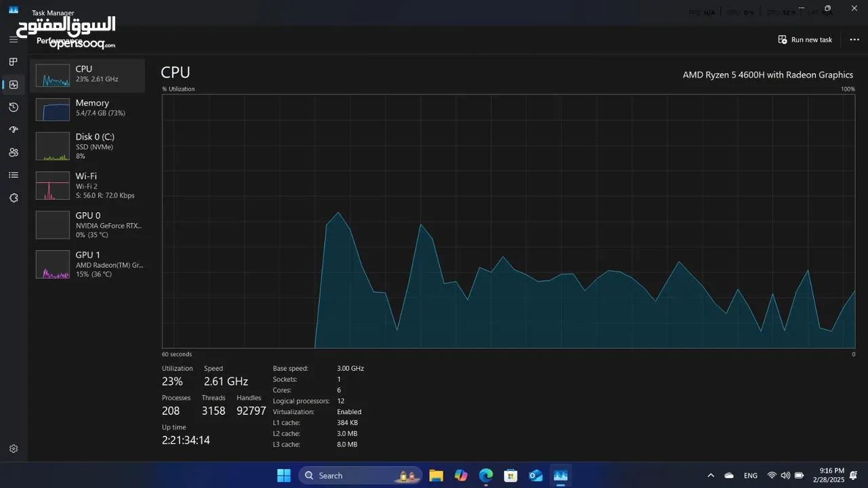Click the up time value 2:21:34:14

(x=186, y=440)
